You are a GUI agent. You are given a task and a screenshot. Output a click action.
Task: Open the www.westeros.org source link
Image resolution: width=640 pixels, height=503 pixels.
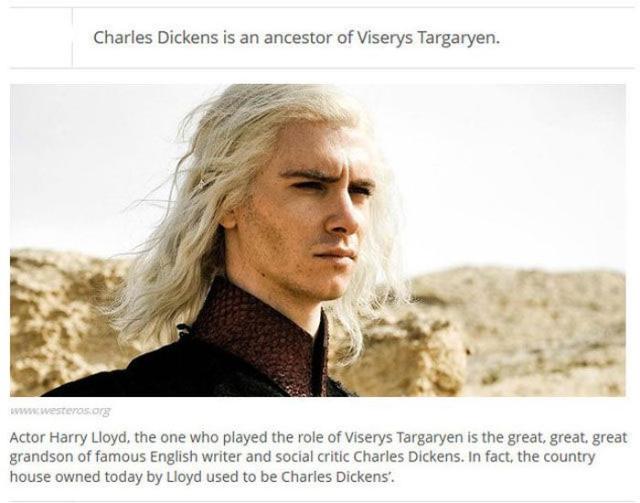coord(60,410)
